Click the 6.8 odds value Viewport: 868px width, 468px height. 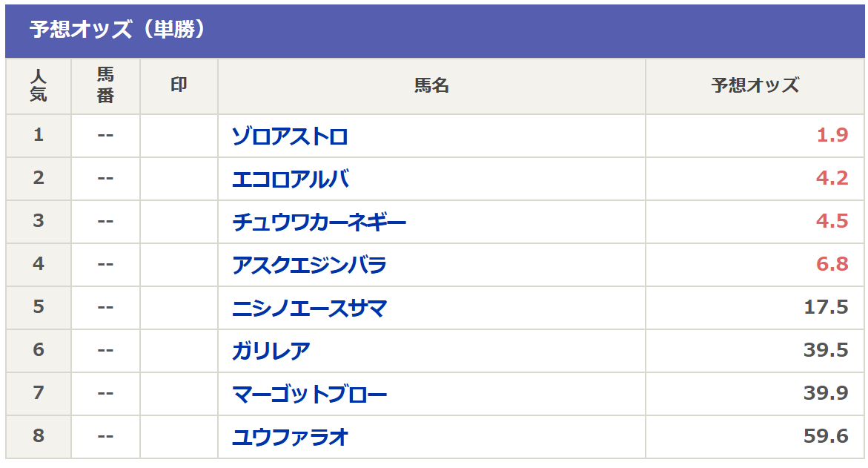[x=832, y=266]
